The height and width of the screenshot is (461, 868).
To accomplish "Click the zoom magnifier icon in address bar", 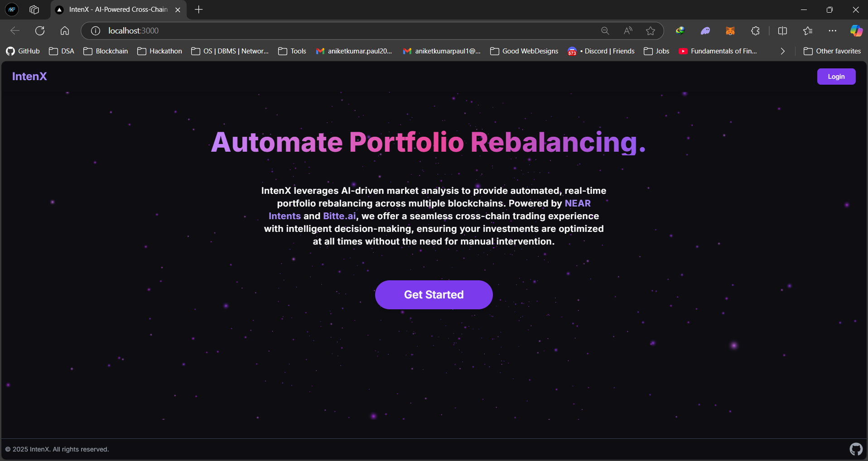I will pos(605,31).
